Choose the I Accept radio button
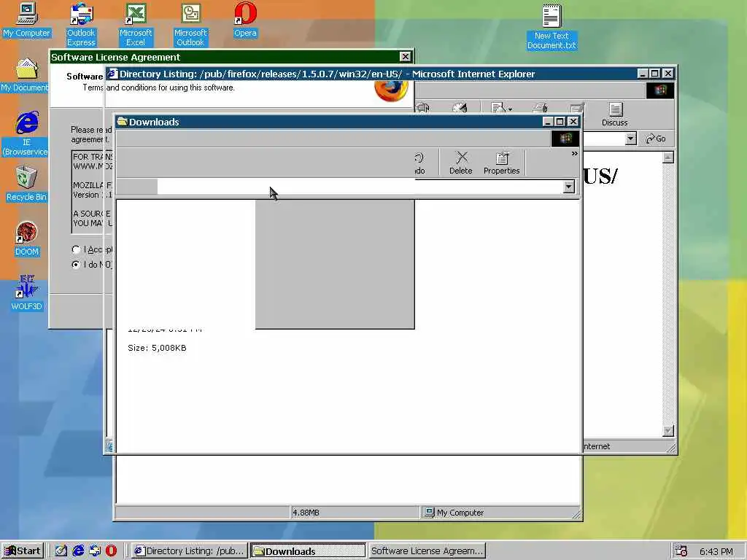Viewport: 747px width, 560px height. tap(76, 249)
